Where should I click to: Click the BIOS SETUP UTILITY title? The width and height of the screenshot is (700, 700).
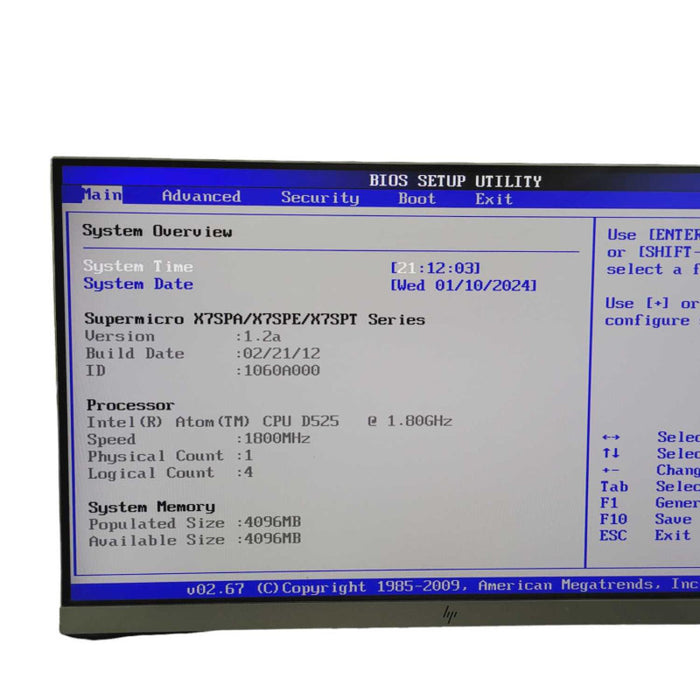[455, 181]
